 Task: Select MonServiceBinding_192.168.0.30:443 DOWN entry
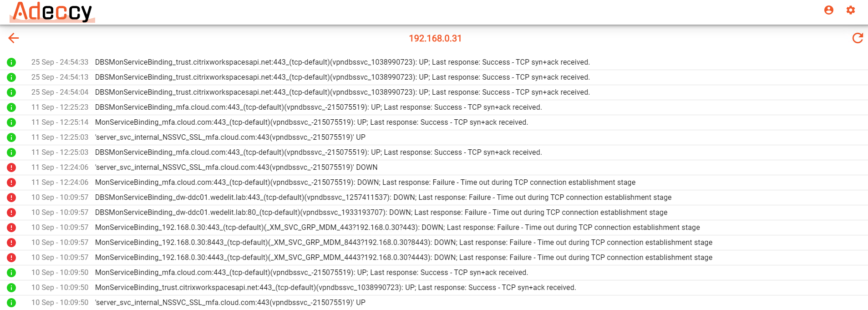434,228
